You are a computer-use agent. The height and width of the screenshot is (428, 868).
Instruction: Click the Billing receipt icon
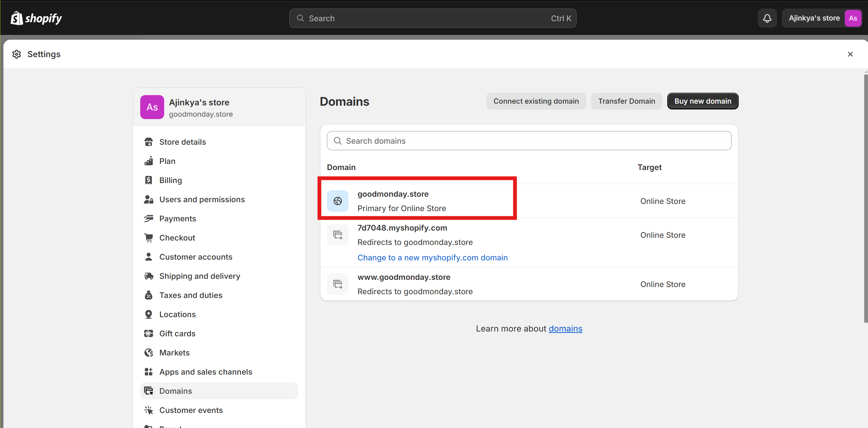[x=148, y=180]
